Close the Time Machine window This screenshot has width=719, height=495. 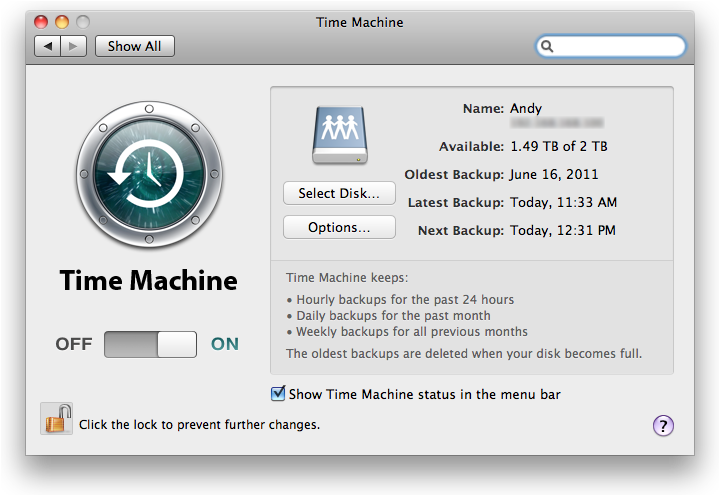(x=41, y=22)
